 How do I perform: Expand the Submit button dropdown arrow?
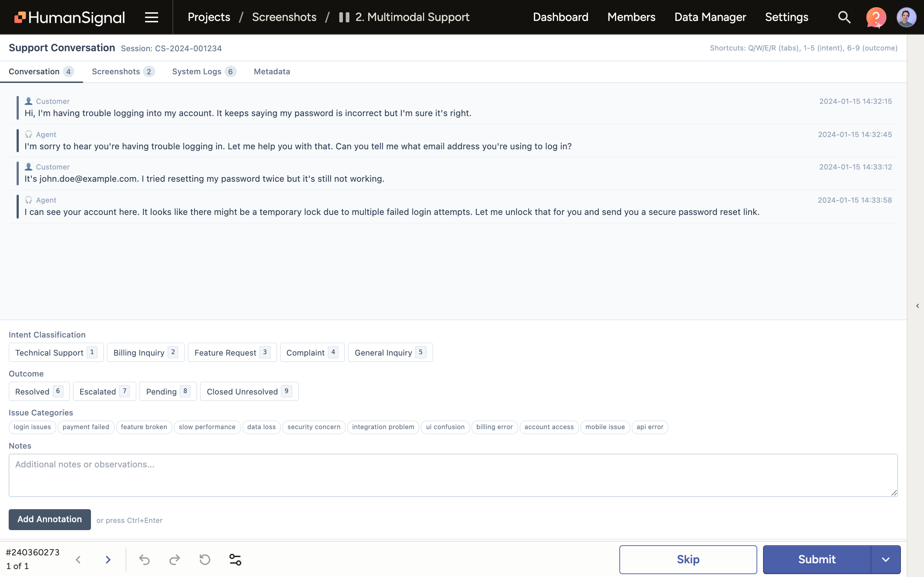tap(885, 559)
